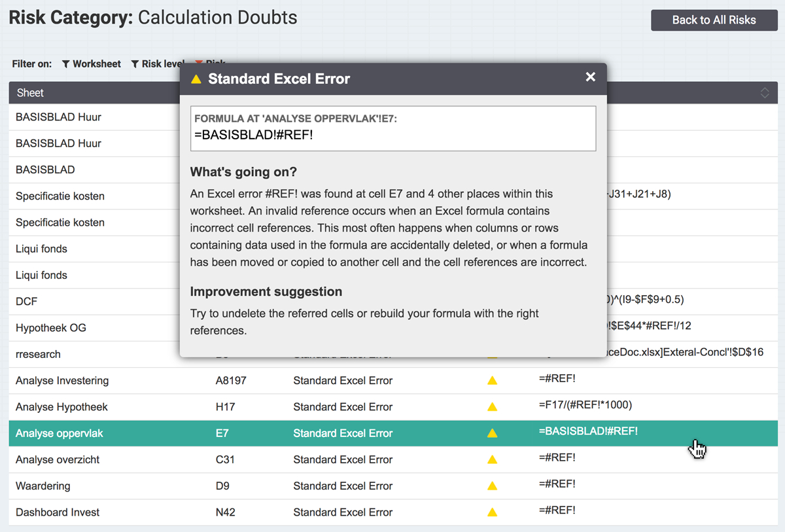Open the Liqui fonds sheet entry

click(41, 249)
